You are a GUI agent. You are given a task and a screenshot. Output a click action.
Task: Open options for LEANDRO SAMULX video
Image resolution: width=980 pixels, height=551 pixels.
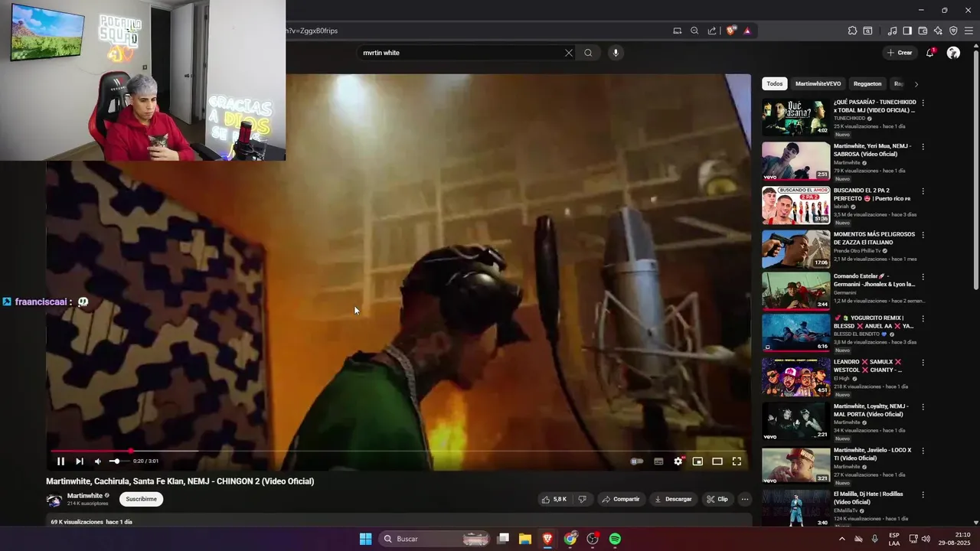coord(923,362)
